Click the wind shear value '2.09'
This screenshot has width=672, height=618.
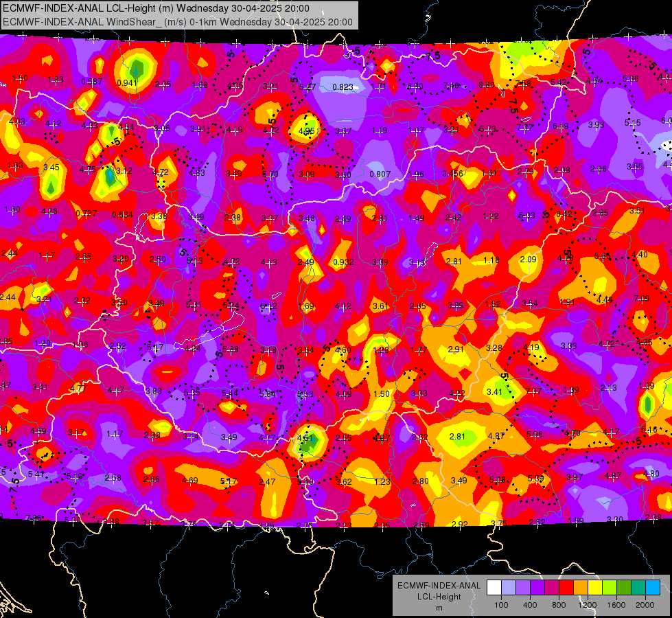[529, 259]
